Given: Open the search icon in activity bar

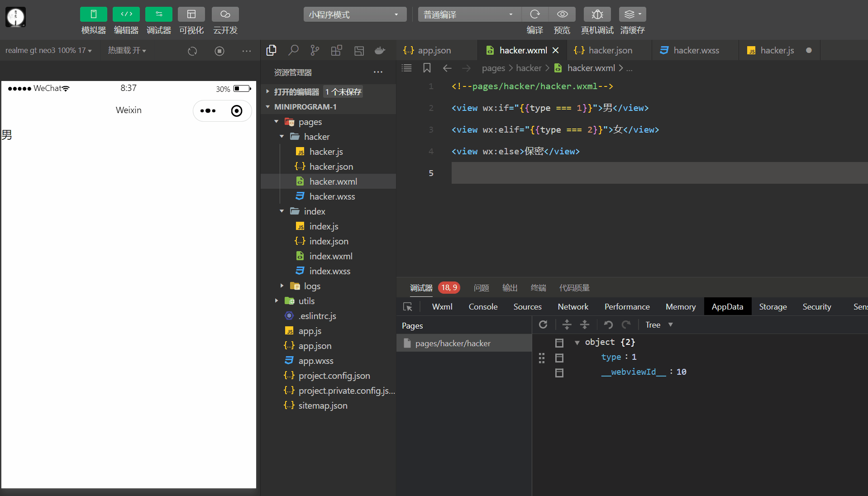Looking at the screenshot, I should point(293,51).
